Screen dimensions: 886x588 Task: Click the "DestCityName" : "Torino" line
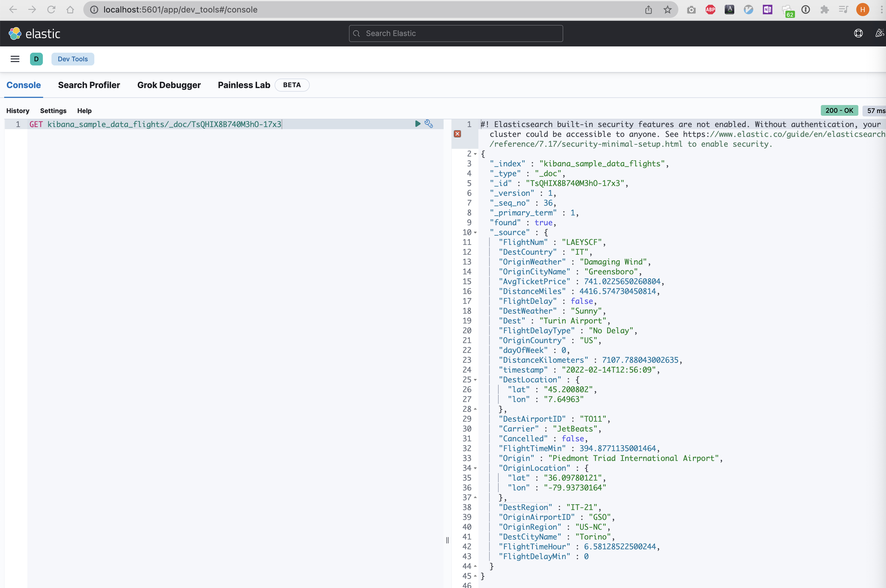(557, 537)
